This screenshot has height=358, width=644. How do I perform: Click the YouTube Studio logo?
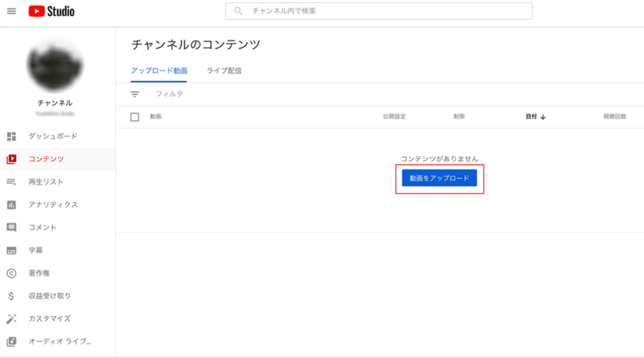coord(52,11)
